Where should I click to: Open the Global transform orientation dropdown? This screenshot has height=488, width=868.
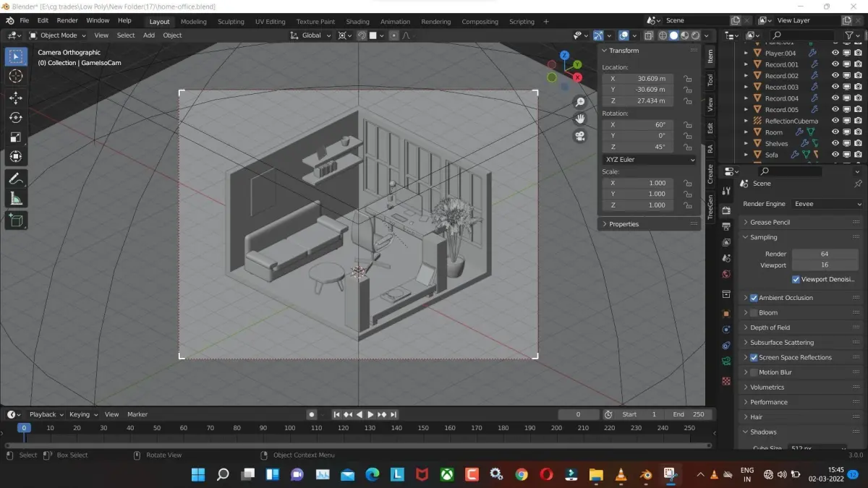(x=311, y=35)
